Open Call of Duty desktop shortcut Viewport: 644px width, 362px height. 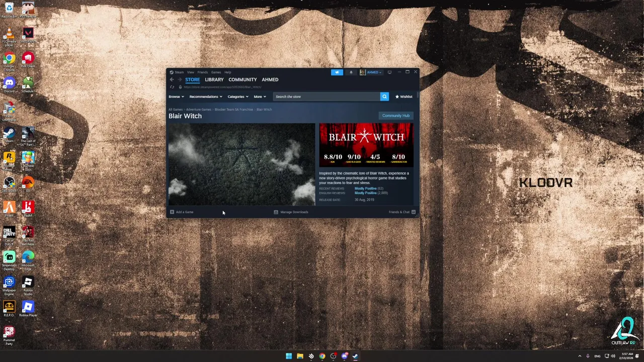(x=9, y=236)
